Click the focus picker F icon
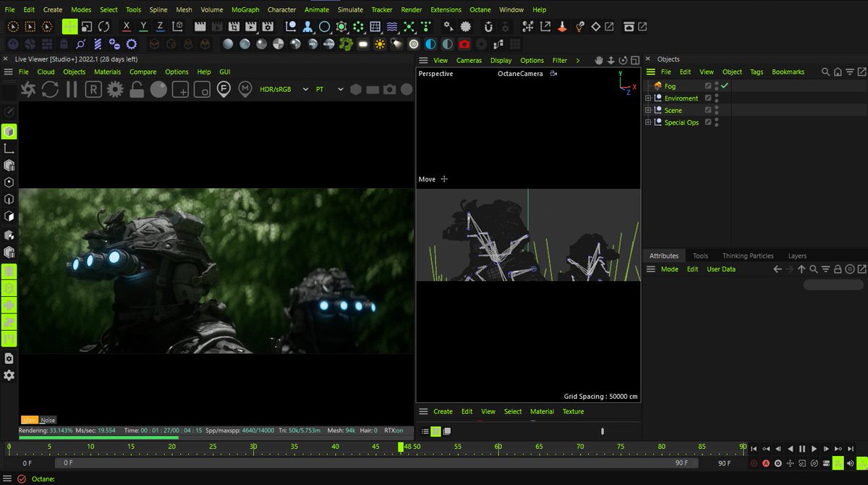Image resolution: width=868 pixels, height=485 pixels. click(224, 89)
